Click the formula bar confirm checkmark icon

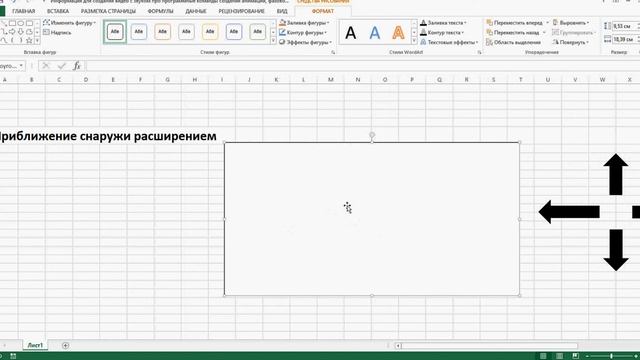coord(61,66)
